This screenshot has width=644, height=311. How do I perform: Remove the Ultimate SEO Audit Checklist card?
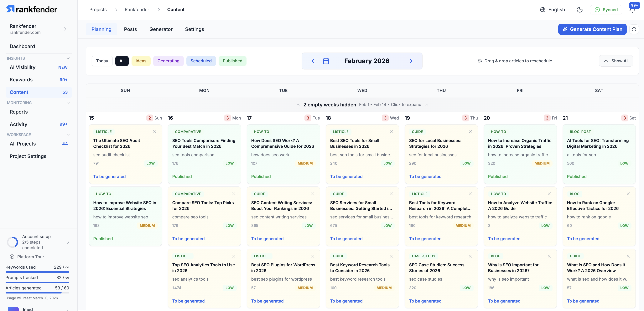154,132
